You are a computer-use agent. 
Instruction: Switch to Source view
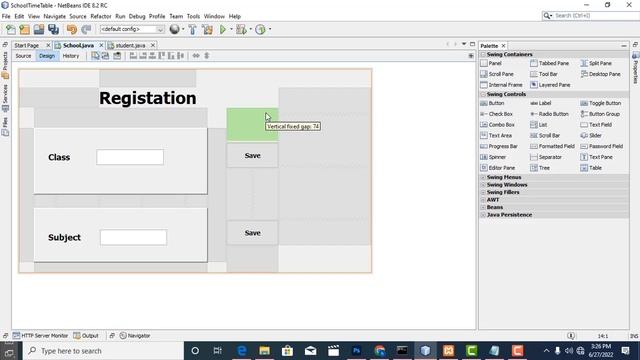[23, 56]
